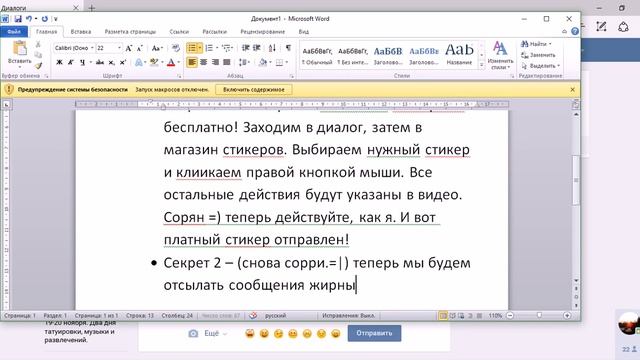
Task: Open the Find (Найти) dropdown arrow
Action: tap(550, 44)
